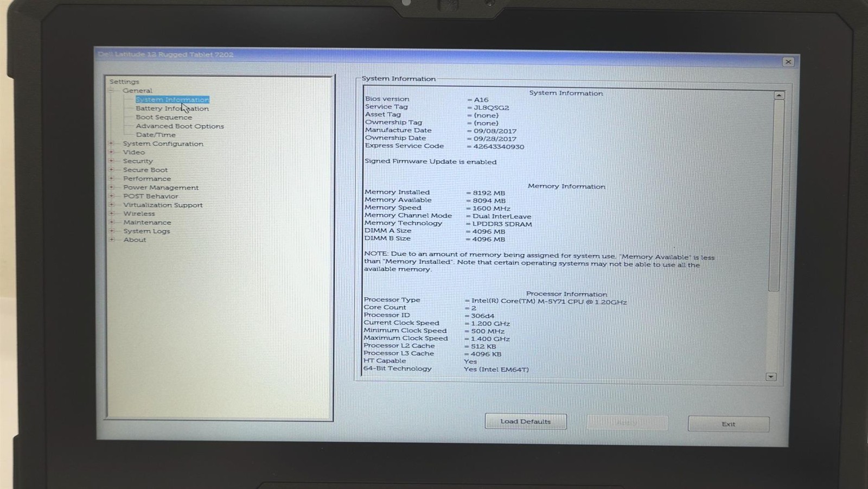This screenshot has height=489, width=868.
Task: Click the Service Tag value JL8QSG2
Action: point(492,107)
